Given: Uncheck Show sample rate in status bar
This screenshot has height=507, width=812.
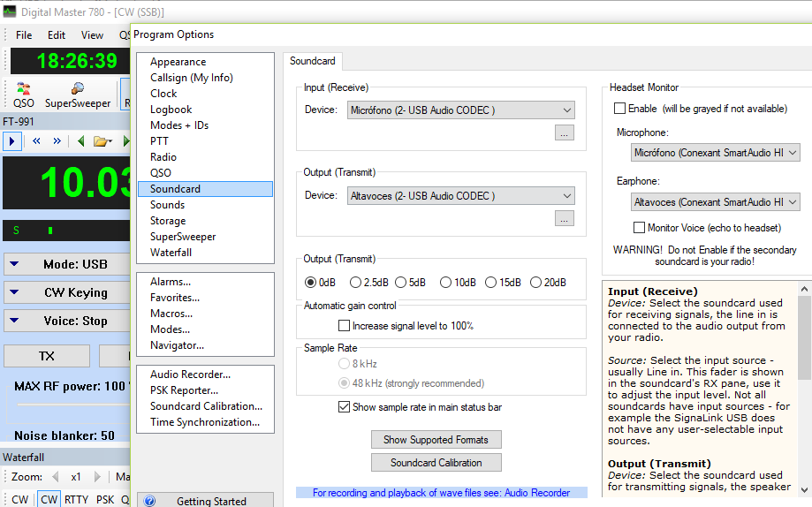Looking at the screenshot, I should click(344, 407).
